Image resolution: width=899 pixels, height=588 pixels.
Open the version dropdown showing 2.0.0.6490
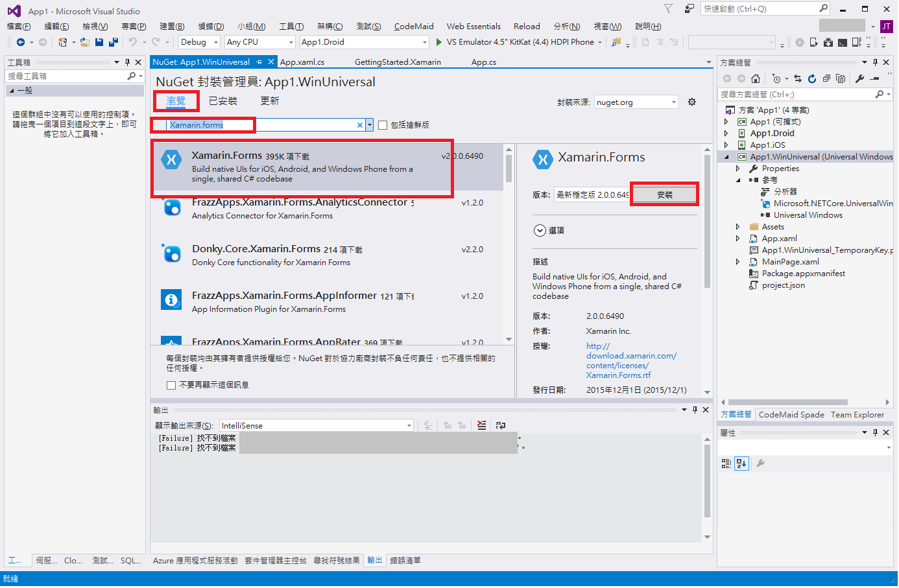(x=592, y=194)
